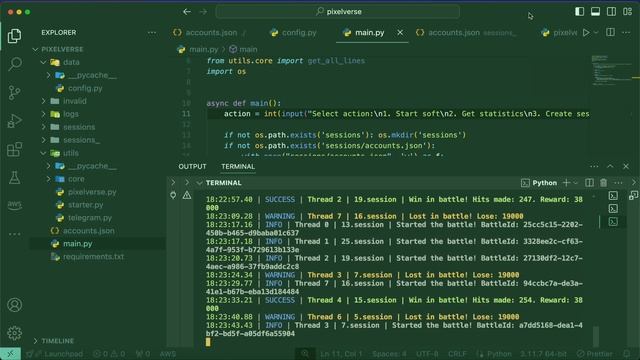The width and height of the screenshot is (640, 360).
Task: Toggle the bottom panel visibility
Action: tap(595, 11)
